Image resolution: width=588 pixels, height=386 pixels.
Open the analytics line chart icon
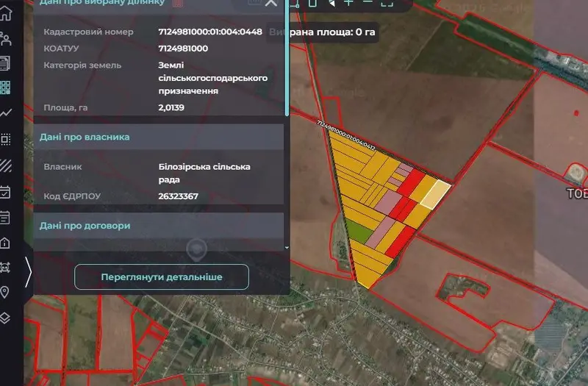pos(6,112)
